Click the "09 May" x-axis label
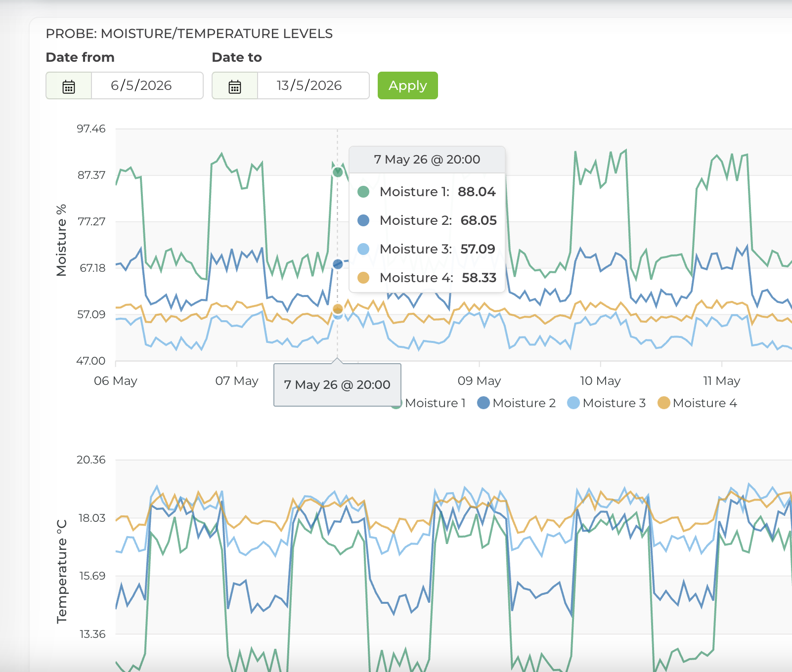 coord(480,381)
